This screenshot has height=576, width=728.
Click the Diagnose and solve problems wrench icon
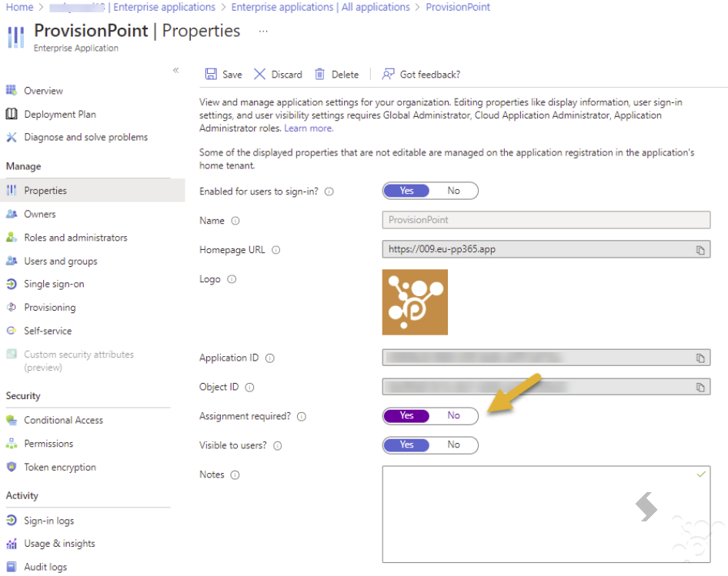12,137
